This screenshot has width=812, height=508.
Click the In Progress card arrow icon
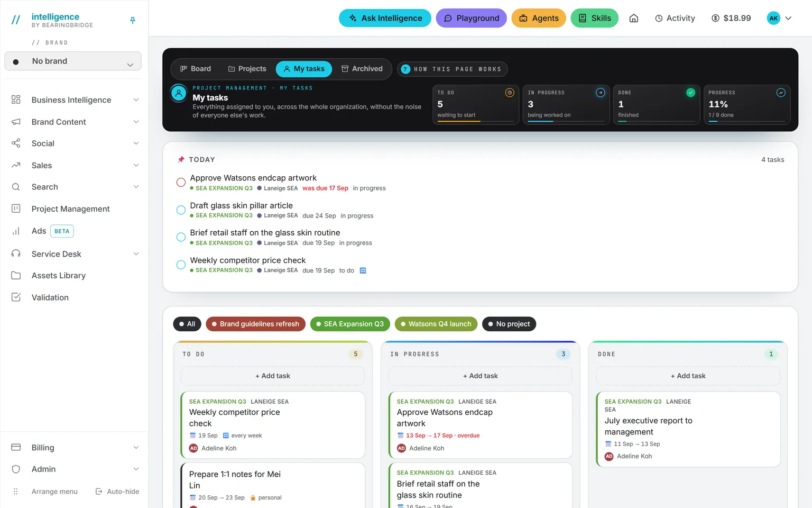click(600, 93)
